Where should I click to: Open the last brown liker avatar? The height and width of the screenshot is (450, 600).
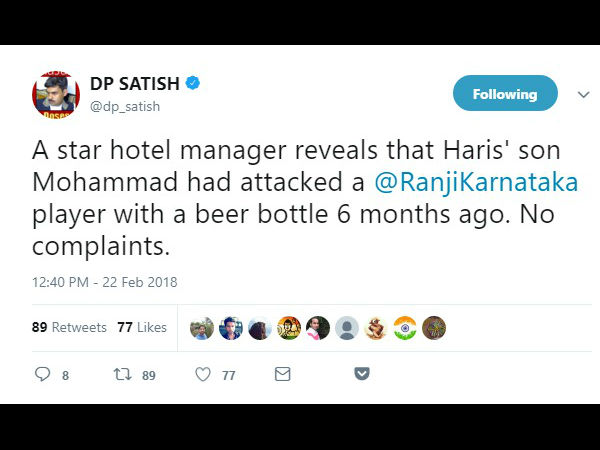434,328
